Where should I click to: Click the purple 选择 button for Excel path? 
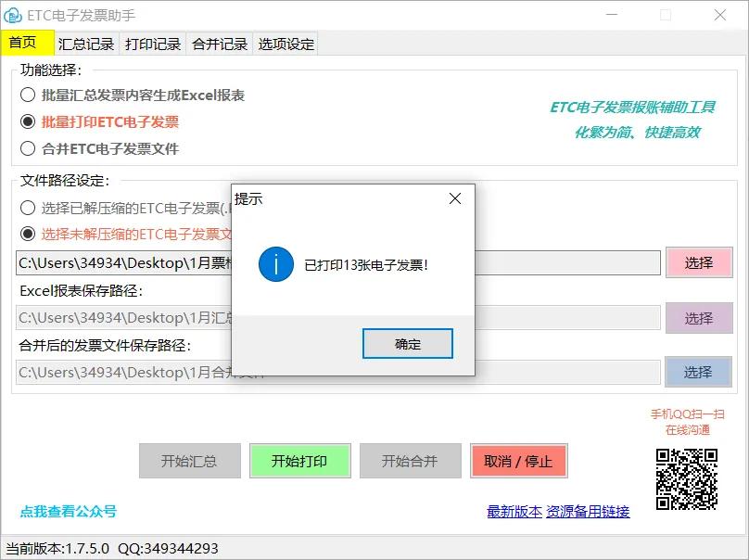point(699,318)
